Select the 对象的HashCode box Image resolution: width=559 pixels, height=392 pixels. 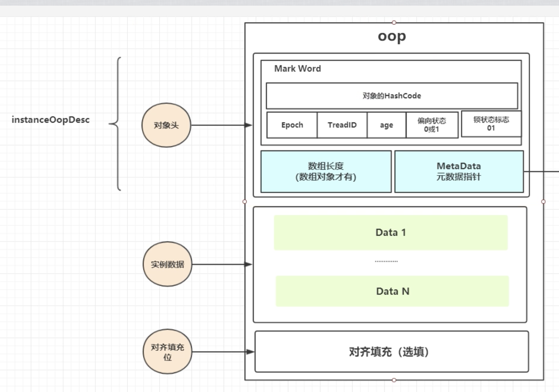[392, 96]
